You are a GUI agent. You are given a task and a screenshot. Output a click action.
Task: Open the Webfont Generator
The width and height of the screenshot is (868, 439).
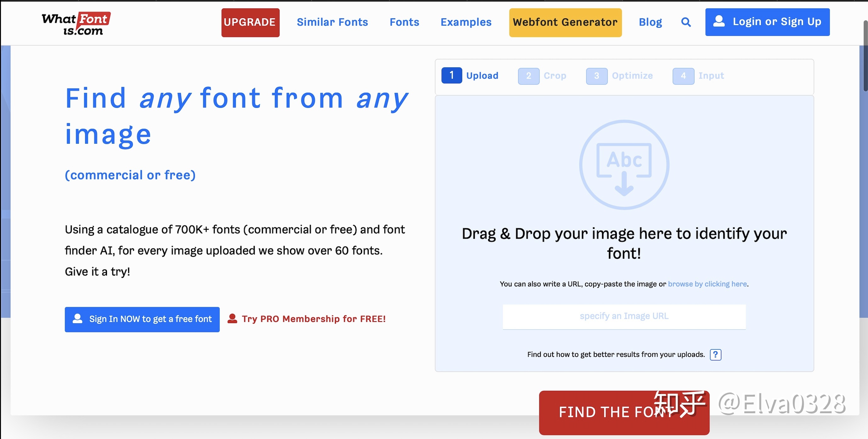[x=565, y=23]
